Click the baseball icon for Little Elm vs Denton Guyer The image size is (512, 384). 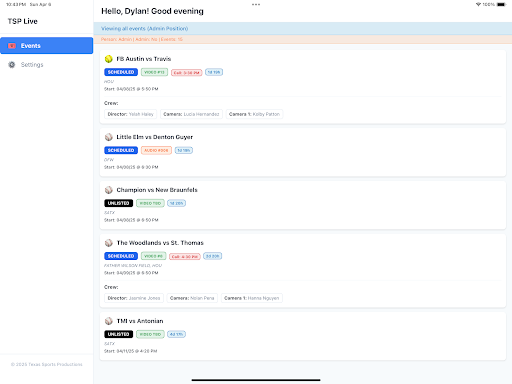(109, 137)
